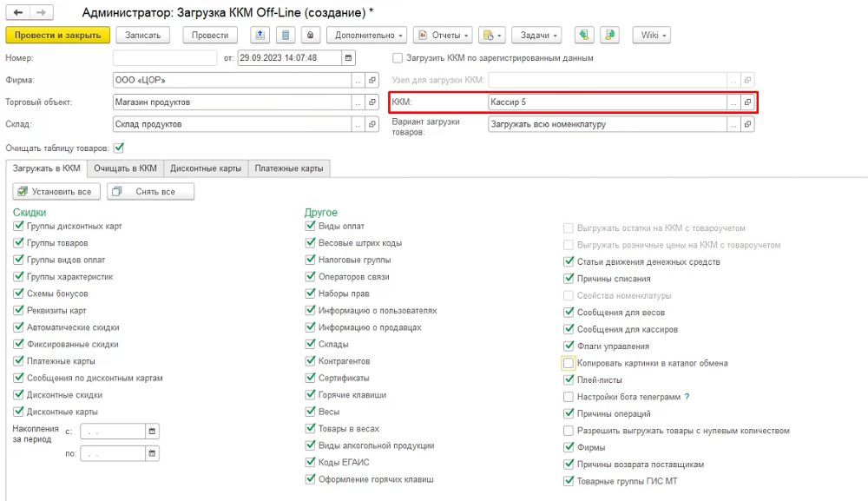Viewport: 868px width, 501px height.
Task: Uncheck 'Очищать таблицу товаров' checkbox
Action: [119, 147]
